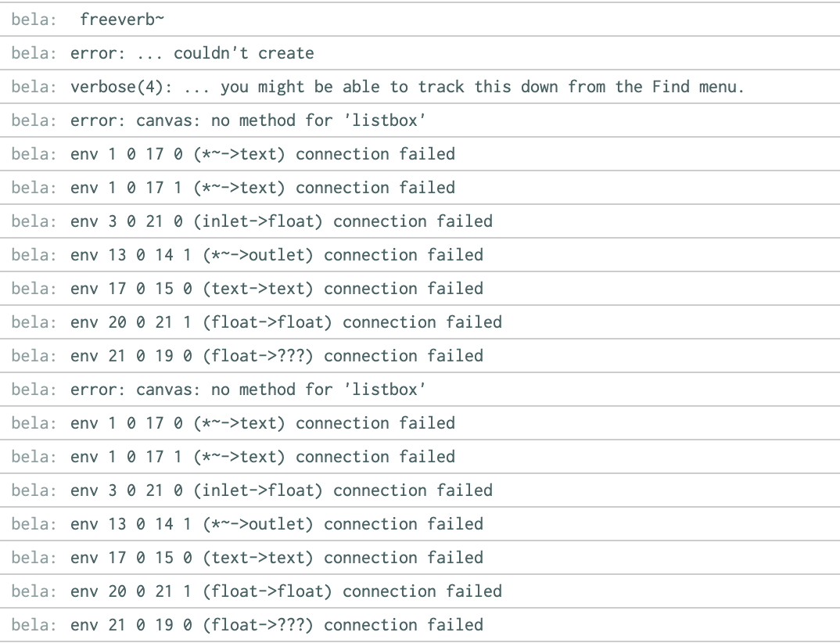Click the 'freeverb~' log line
840x643 pixels.
pos(122,20)
